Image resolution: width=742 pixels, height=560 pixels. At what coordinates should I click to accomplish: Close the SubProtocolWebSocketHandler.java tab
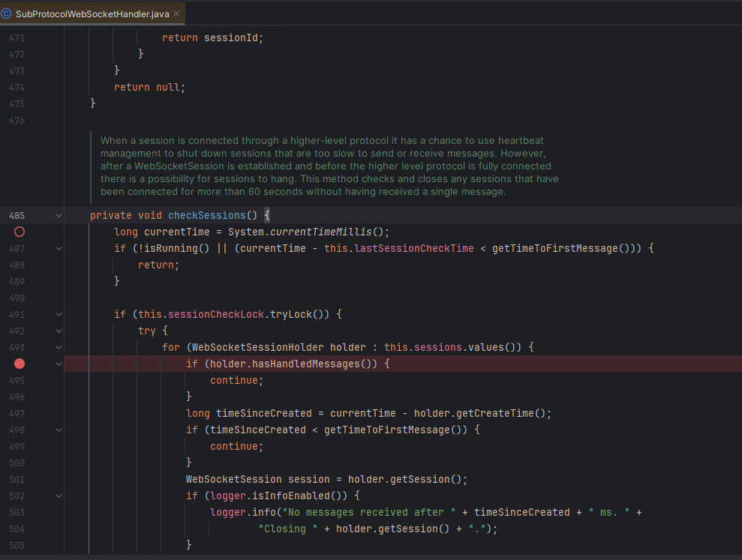tap(176, 13)
